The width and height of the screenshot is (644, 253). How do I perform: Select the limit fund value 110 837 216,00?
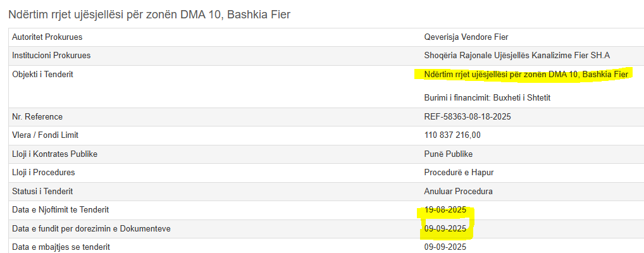(452, 135)
